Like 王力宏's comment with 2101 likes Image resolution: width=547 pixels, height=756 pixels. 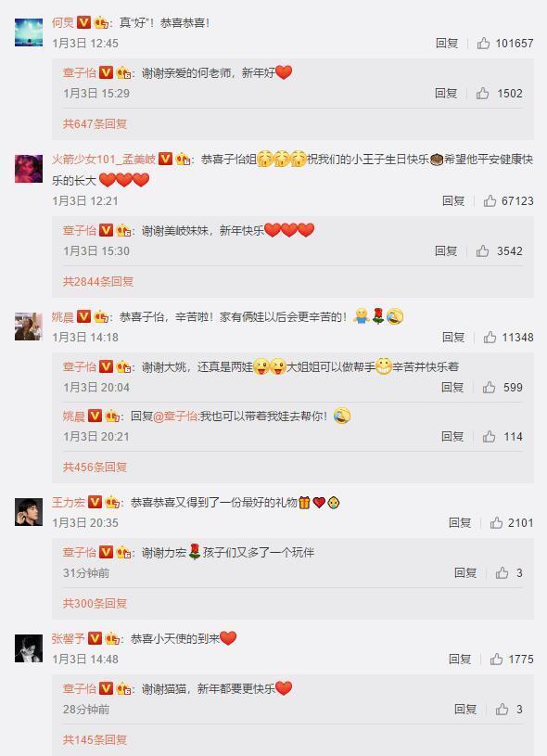pos(496,523)
